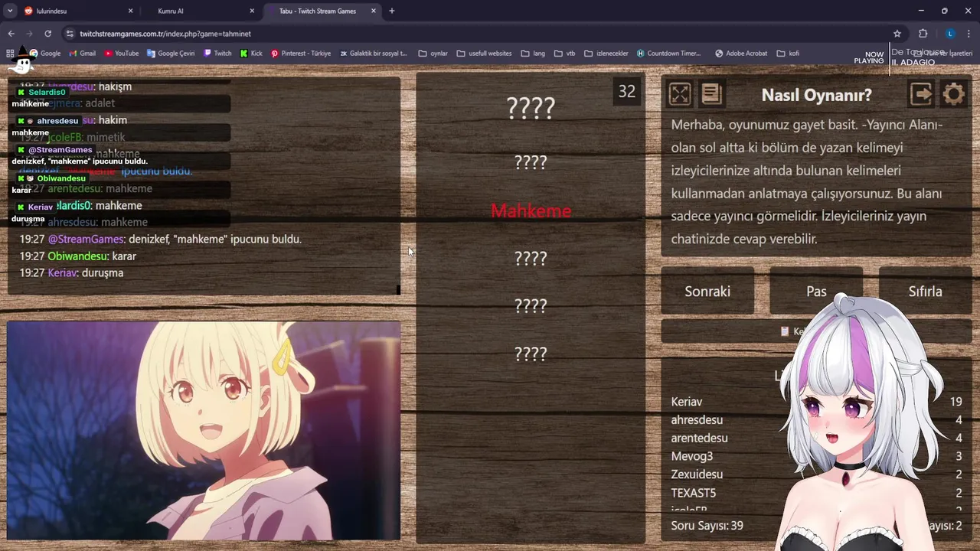Go forward with the forward arrow
The width and height of the screenshot is (980, 551).
coord(29,34)
